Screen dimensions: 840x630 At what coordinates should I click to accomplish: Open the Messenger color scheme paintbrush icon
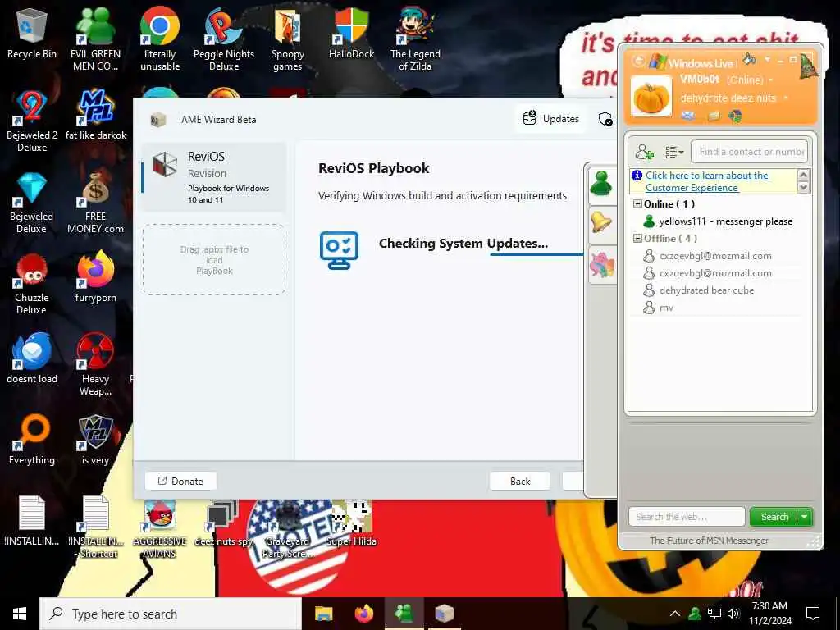point(749,59)
